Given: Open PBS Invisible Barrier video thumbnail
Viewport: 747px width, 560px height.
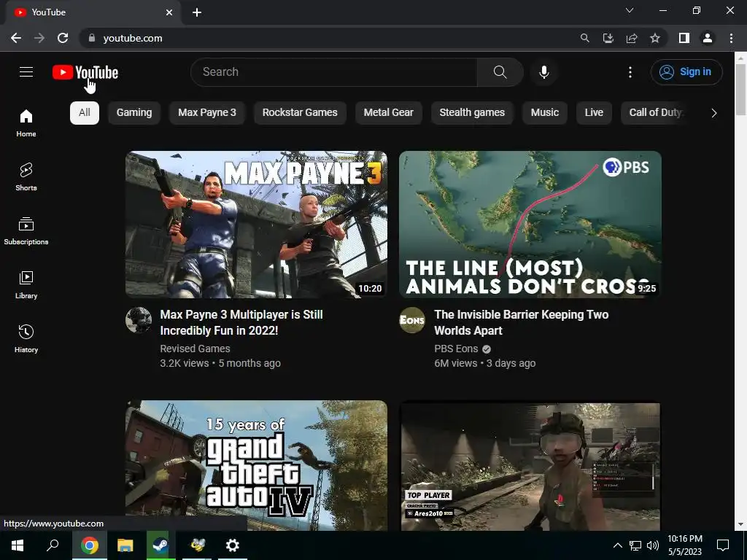Looking at the screenshot, I should coord(530,225).
